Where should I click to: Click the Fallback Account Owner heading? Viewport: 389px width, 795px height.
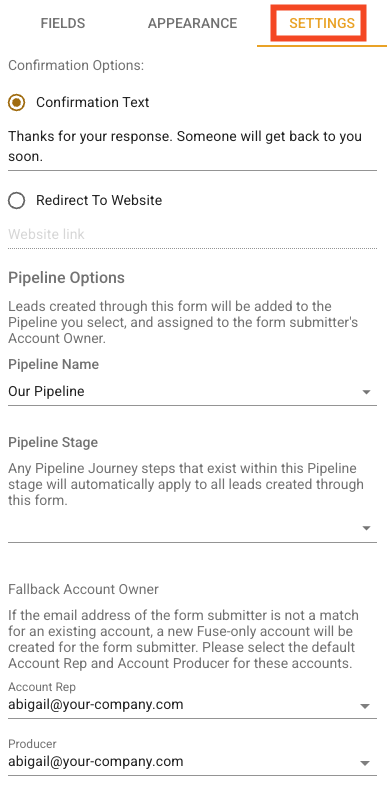(x=84, y=589)
